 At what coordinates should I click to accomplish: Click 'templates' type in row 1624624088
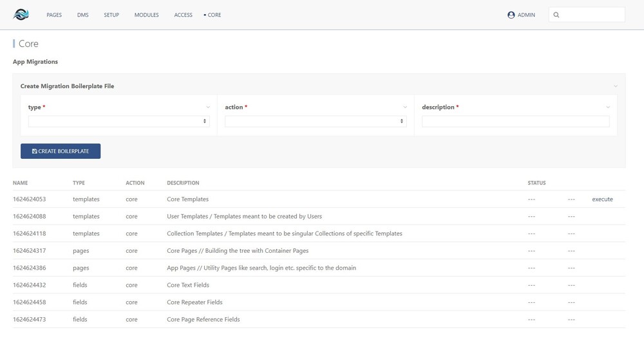[x=86, y=216]
